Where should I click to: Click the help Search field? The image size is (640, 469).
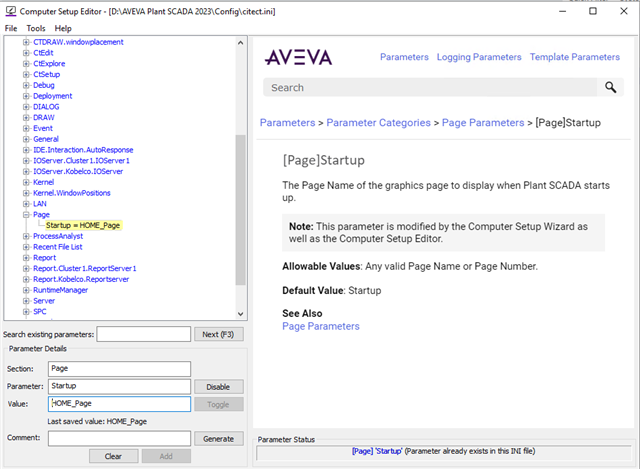[430, 87]
